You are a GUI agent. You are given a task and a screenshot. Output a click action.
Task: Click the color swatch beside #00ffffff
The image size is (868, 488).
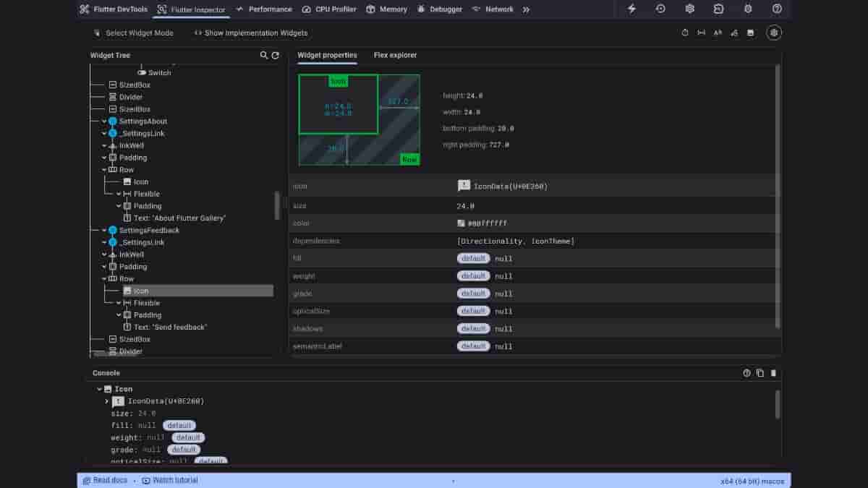click(x=461, y=224)
